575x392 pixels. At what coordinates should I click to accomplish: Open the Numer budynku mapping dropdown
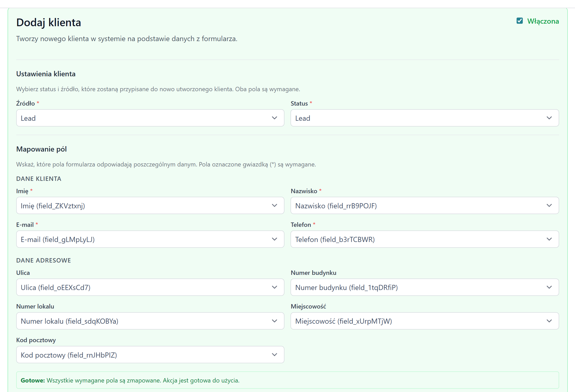click(424, 287)
